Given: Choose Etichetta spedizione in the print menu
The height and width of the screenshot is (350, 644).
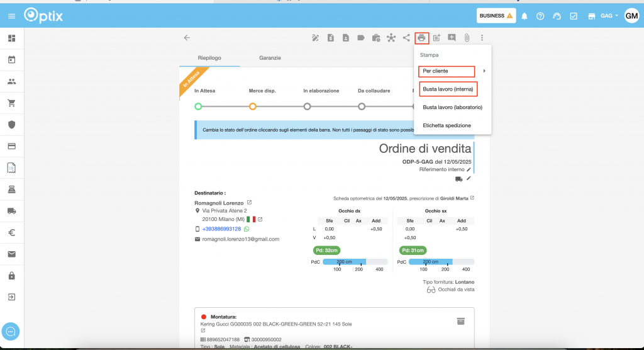Looking at the screenshot, I should pyautogui.click(x=447, y=125).
